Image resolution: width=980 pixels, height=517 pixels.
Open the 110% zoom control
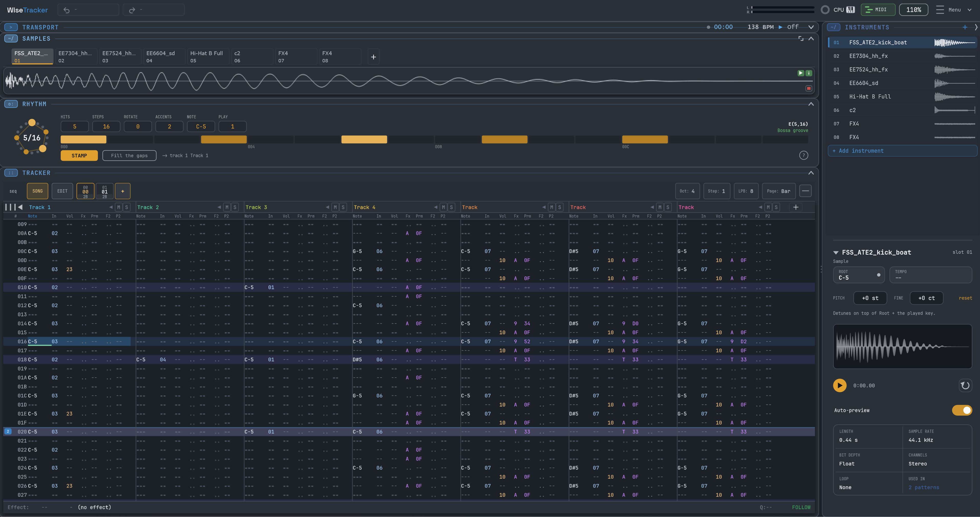point(913,10)
